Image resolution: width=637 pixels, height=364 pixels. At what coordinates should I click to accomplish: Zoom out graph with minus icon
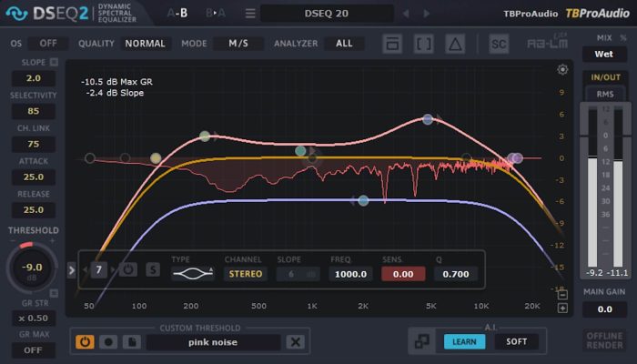[562, 295]
